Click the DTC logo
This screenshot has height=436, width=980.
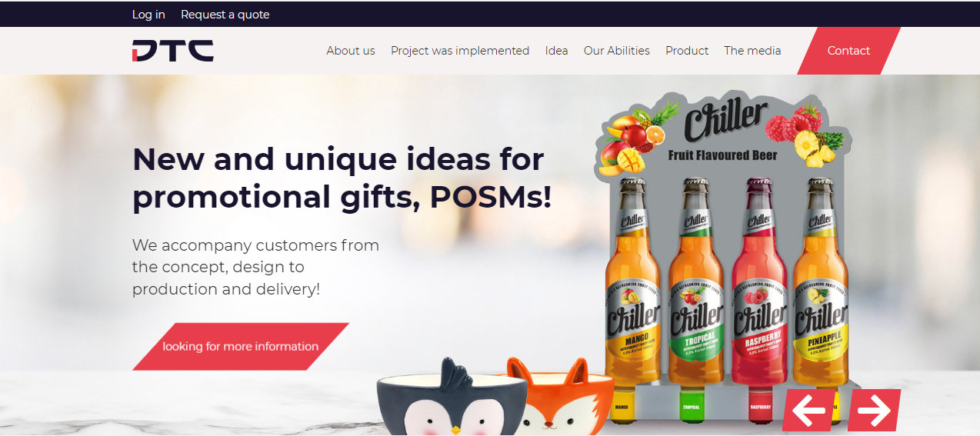[x=172, y=51]
